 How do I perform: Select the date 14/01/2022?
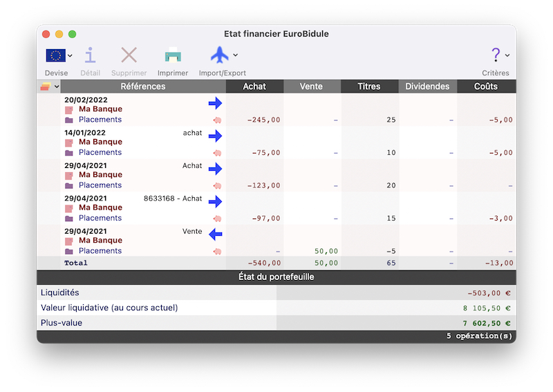pos(85,133)
